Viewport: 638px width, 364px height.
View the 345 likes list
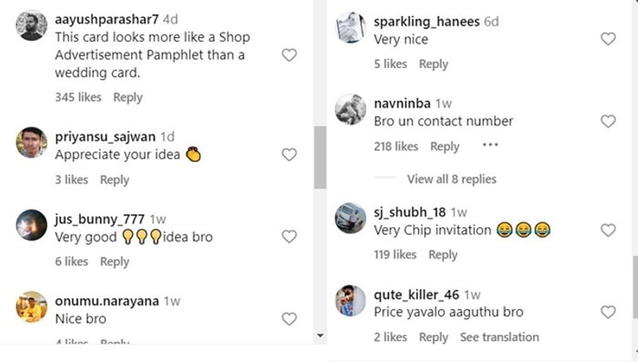(78, 98)
